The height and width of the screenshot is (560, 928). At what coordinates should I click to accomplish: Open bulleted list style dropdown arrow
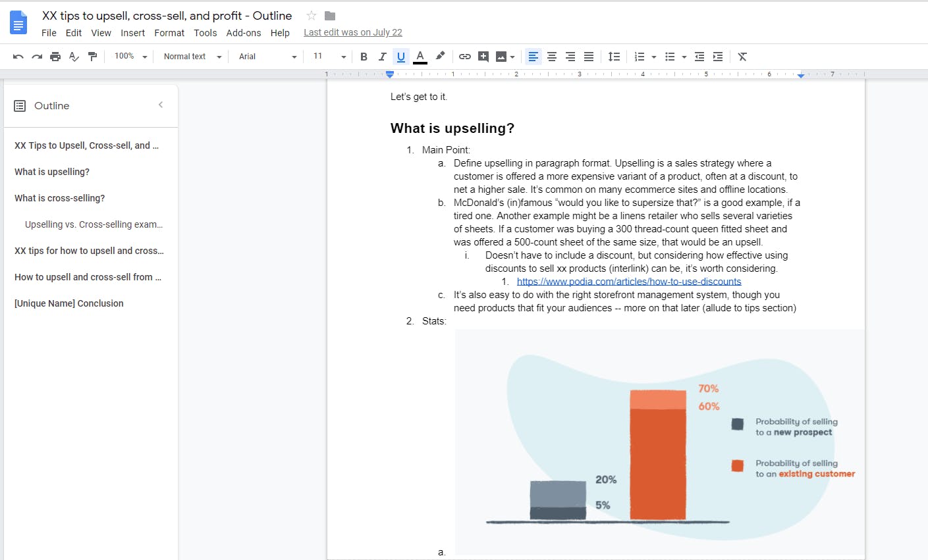[x=684, y=57]
